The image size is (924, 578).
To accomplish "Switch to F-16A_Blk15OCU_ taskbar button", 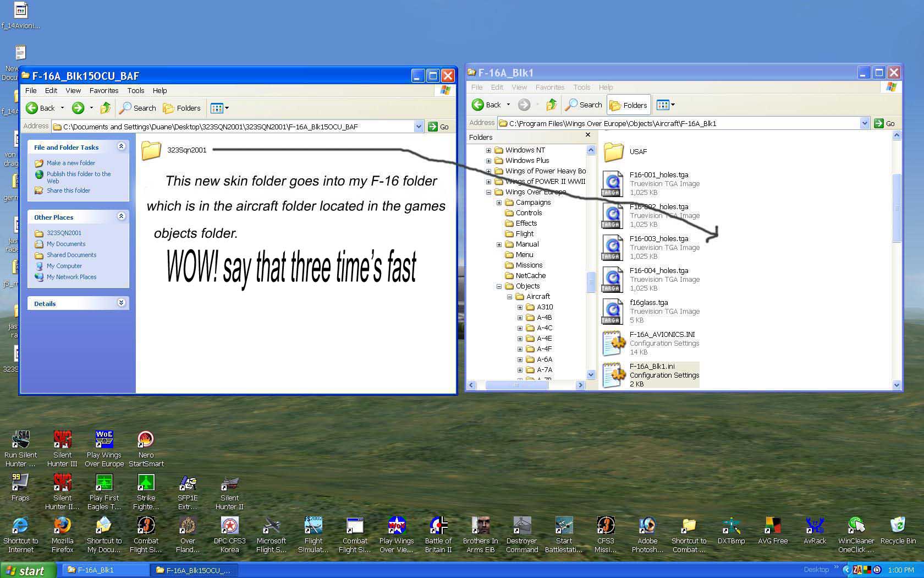I will point(194,570).
